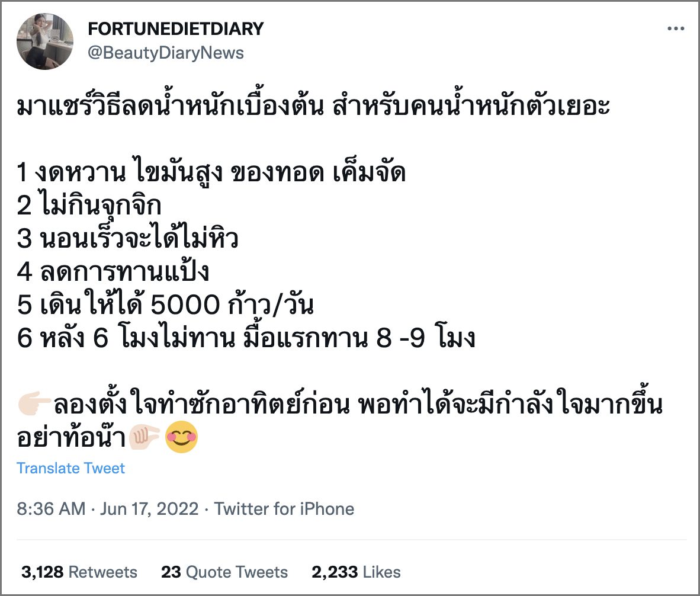Screen dimensions: 700x596
Task: Click the Twitter for iPhone source link
Action: (284, 509)
